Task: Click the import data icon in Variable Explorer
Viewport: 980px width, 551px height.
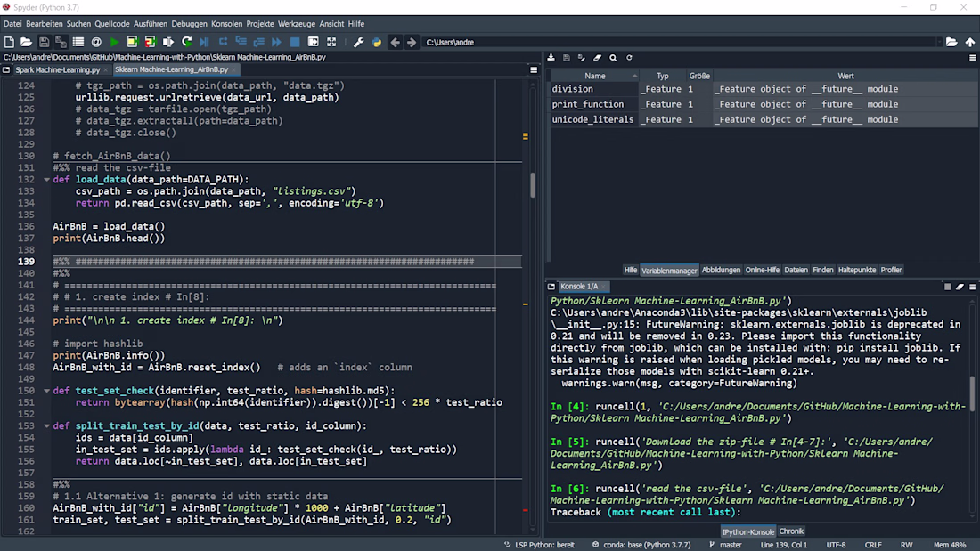Action: (x=551, y=58)
